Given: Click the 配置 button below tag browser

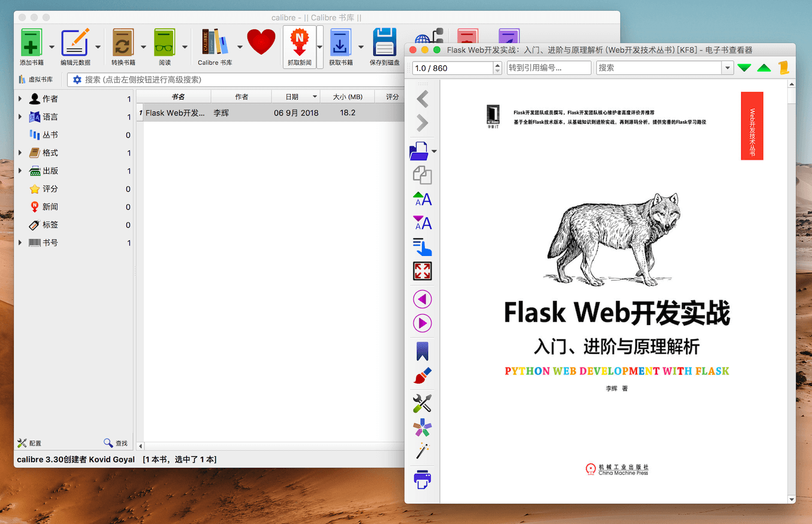Looking at the screenshot, I should [29, 443].
